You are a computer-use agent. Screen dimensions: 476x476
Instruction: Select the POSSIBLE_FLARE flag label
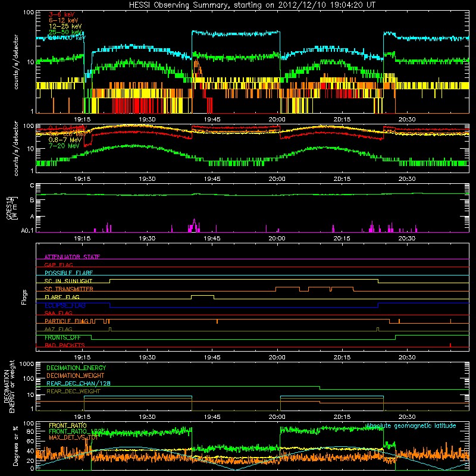pyautogui.click(x=68, y=273)
